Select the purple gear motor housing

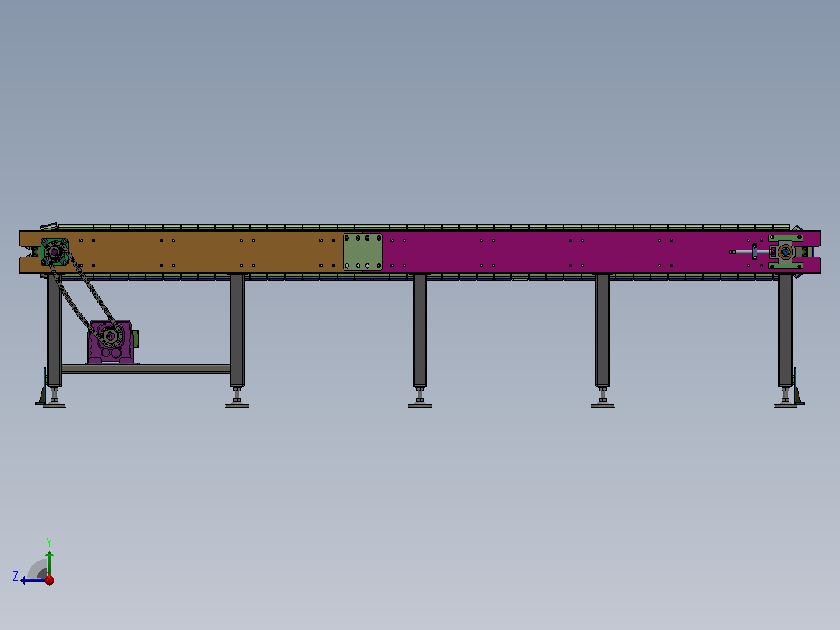click(111, 342)
